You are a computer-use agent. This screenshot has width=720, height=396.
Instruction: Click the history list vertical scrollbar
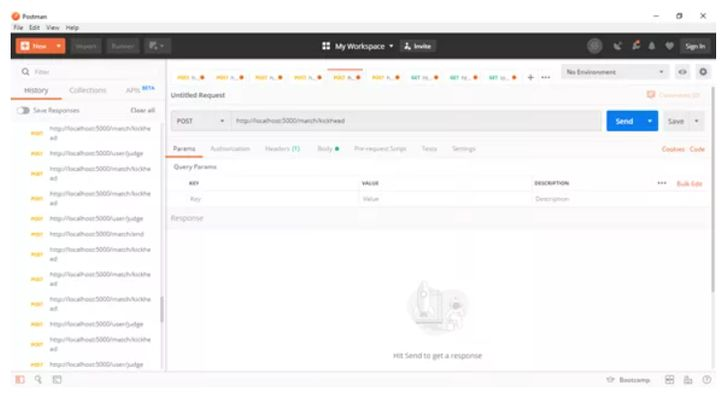(162, 309)
